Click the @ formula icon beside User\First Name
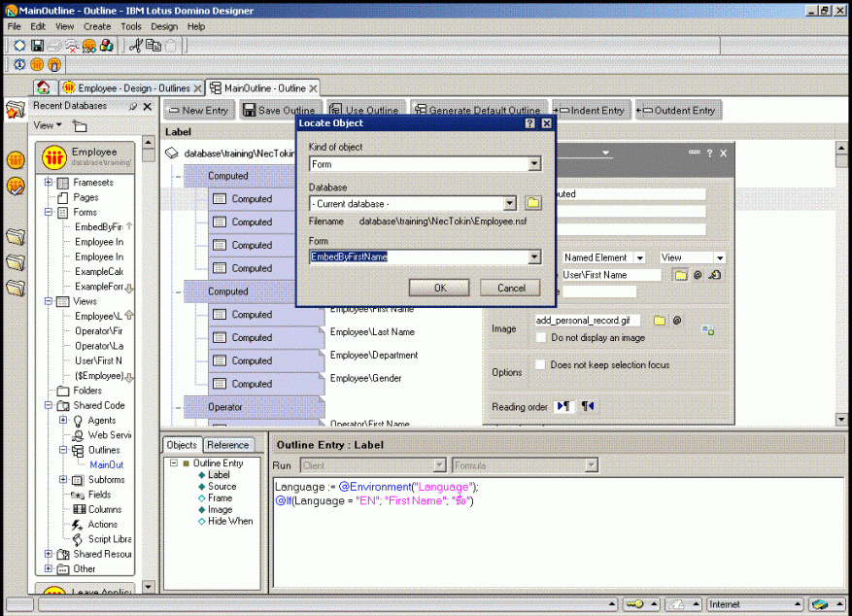 click(698, 275)
